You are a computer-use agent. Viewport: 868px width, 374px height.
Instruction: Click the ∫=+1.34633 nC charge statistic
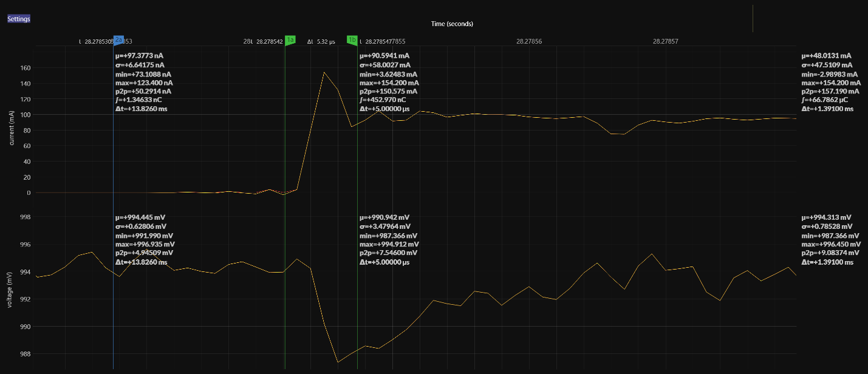click(137, 100)
